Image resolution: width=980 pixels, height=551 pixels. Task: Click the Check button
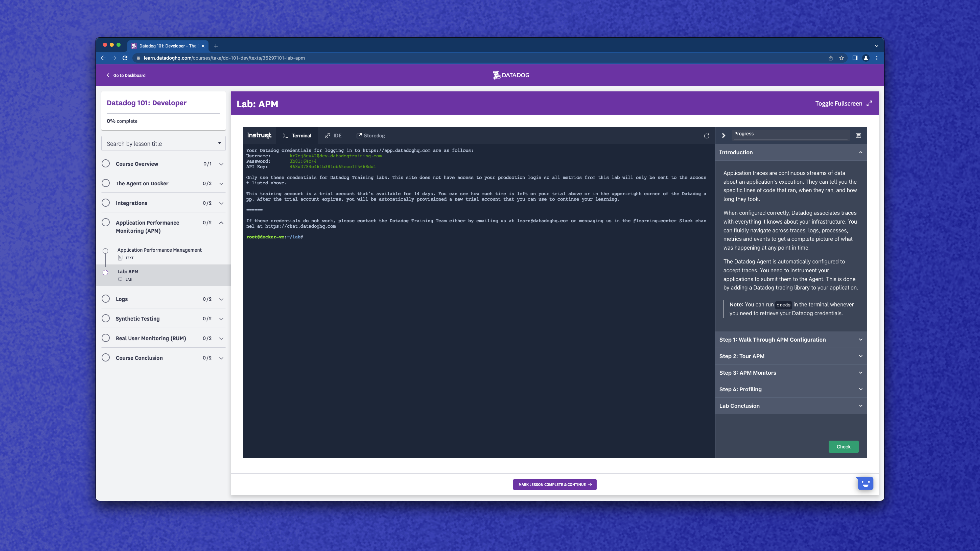pos(843,446)
